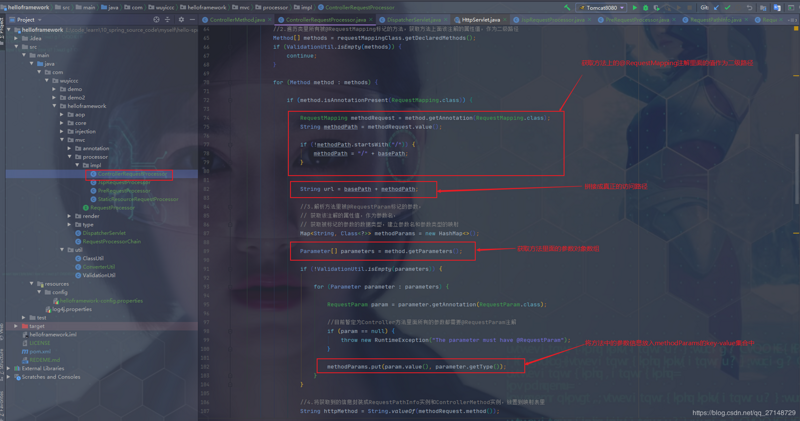Expand the demo package arrow

pos(55,89)
